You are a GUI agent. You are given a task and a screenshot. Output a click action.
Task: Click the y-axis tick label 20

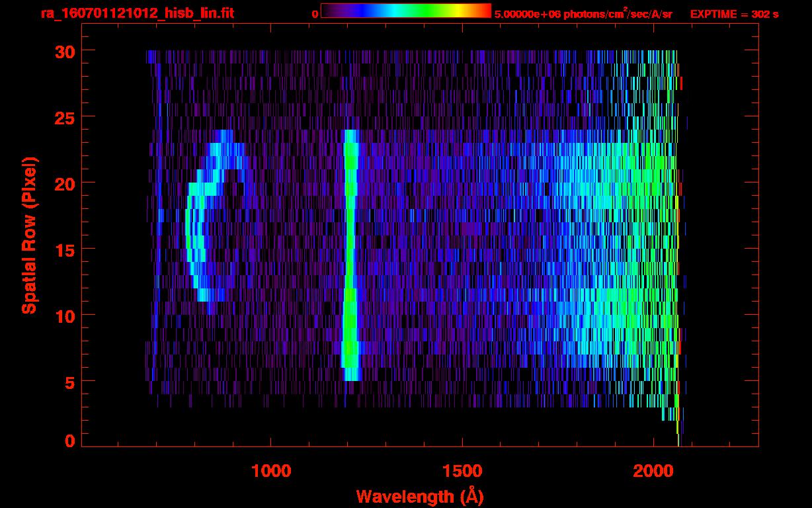(64, 183)
